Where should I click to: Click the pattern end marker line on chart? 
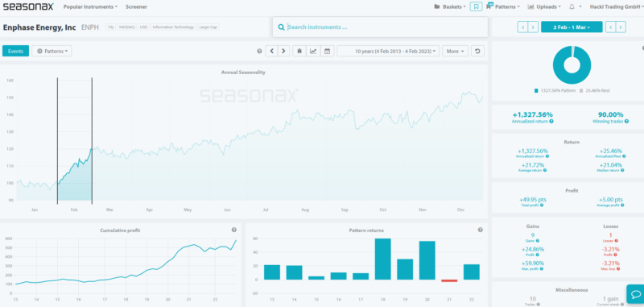[x=92, y=140]
